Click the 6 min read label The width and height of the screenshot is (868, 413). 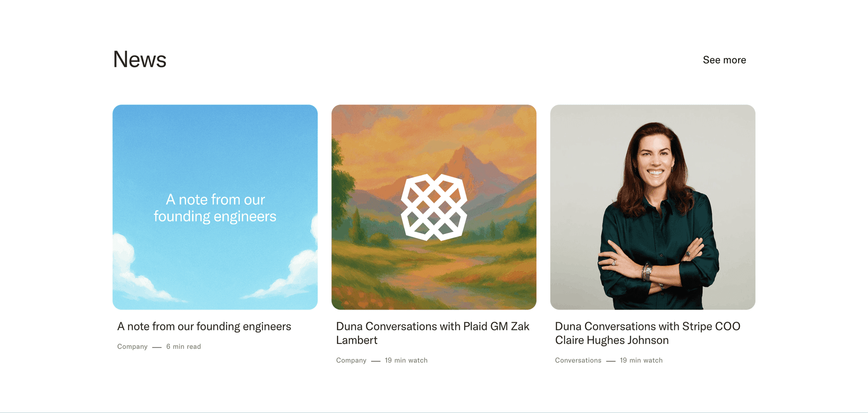point(184,347)
